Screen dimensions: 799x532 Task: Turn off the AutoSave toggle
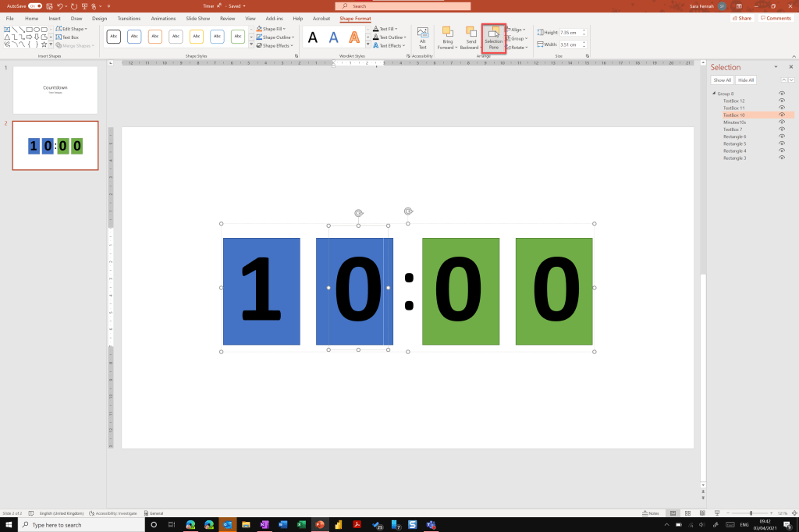point(34,6)
